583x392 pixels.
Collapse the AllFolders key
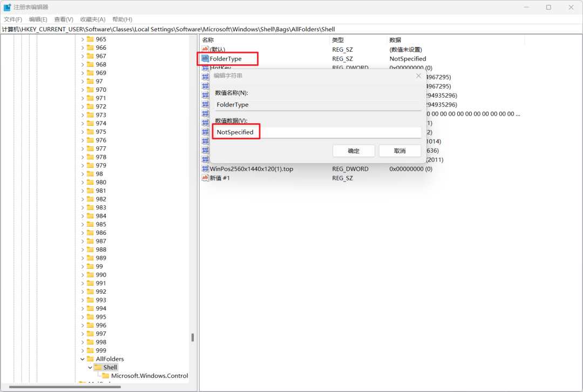click(x=83, y=359)
